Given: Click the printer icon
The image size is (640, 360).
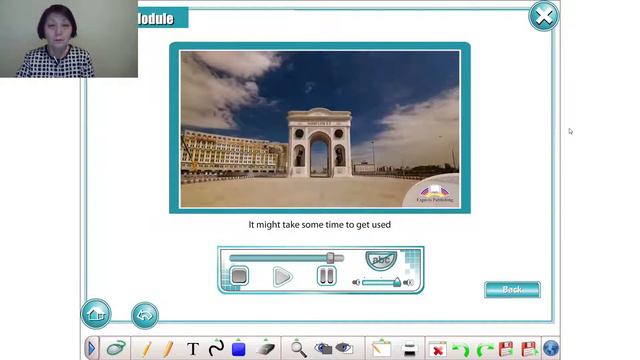Looking at the screenshot, I should click(x=409, y=349).
